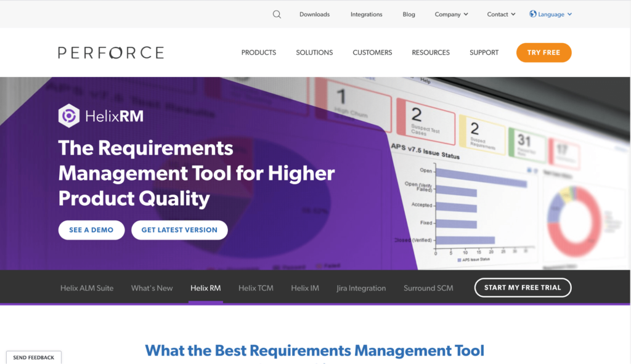631x364 pixels.
Task: Click the Perforce logo
Action: (x=111, y=53)
